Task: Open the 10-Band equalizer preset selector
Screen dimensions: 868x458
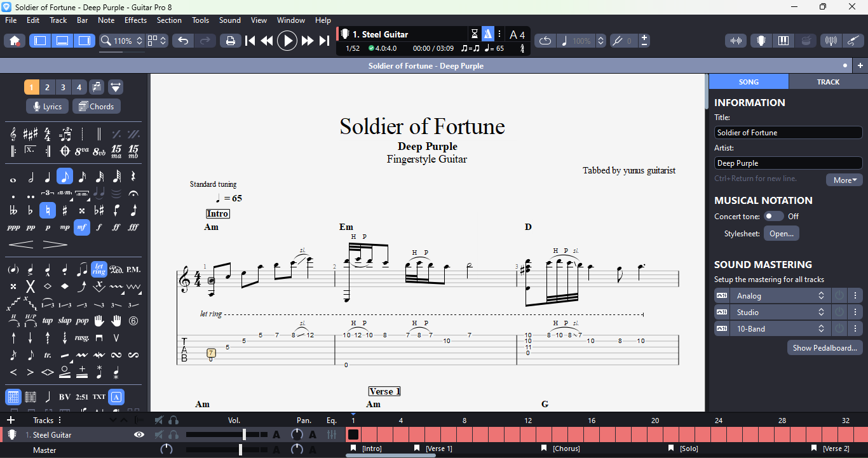Action: [x=780, y=329]
